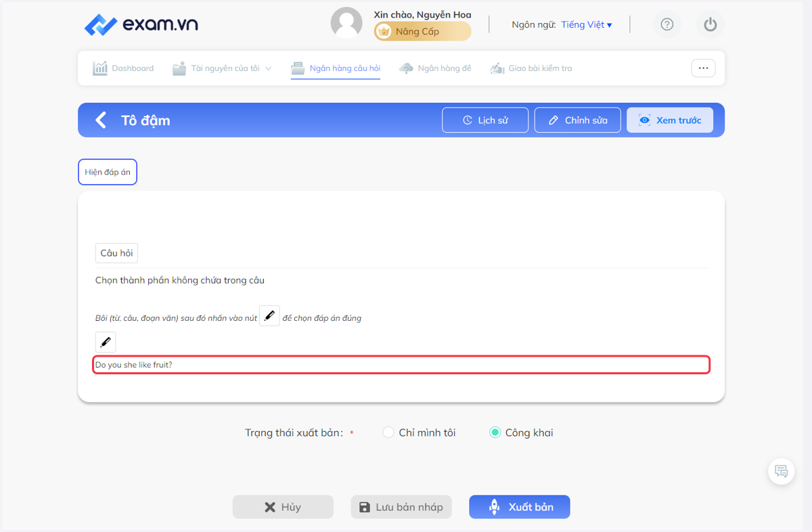The image size is (812, 532).
Task: Select the Ngân hàng câu hỏi tab
Action: pos(336,68)
